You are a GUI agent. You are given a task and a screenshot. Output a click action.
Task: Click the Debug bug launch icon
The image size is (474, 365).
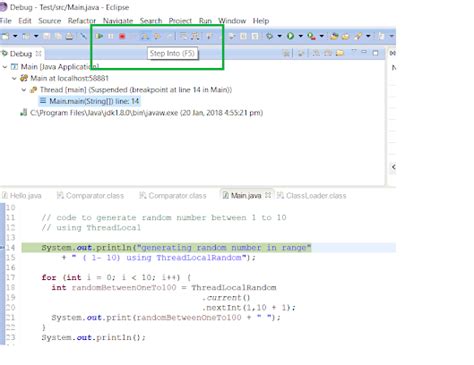269,36
